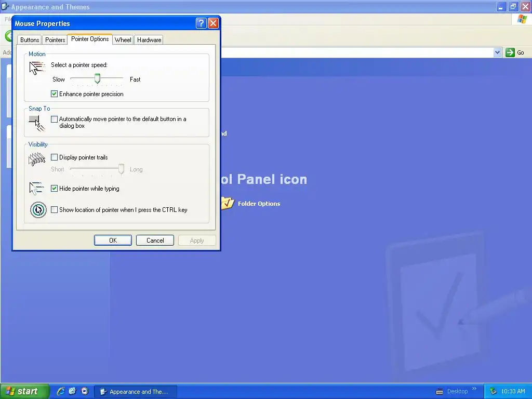
Task: Click the Desktop toolbar keyboard icon
Action: tap(440, 392)
